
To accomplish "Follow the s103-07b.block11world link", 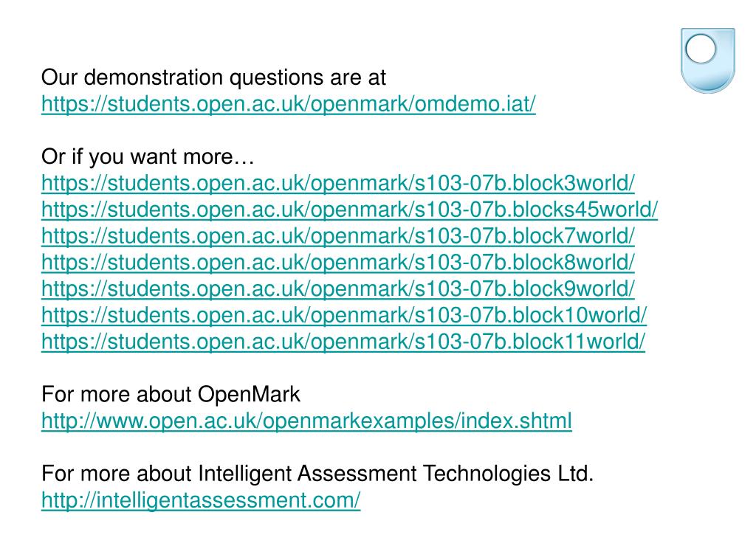I will [343, 342].
